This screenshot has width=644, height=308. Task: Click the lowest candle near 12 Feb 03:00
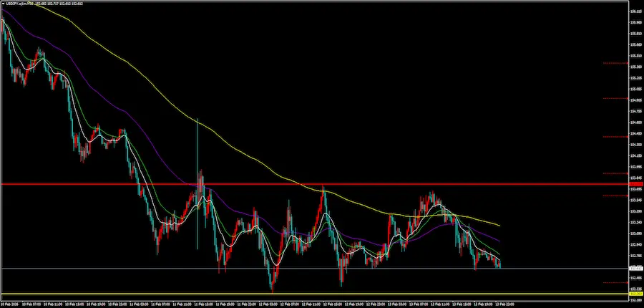click(272, 285)
